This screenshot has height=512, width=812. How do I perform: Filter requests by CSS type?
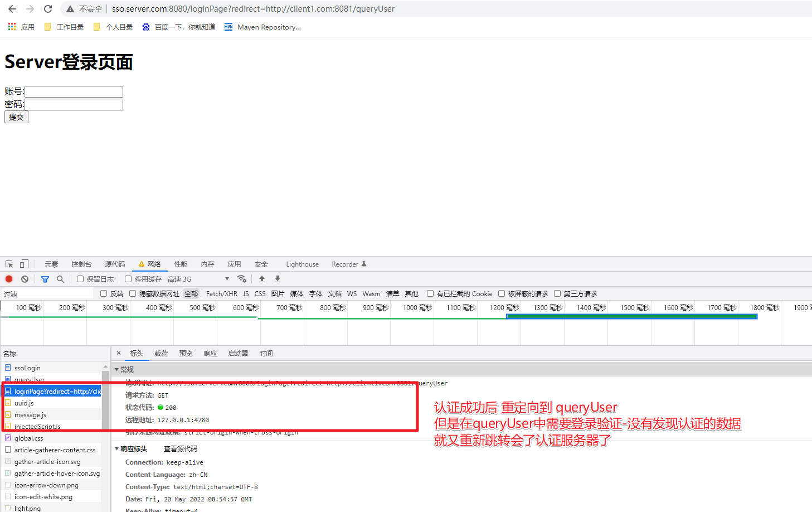click(x=260, y=294)
